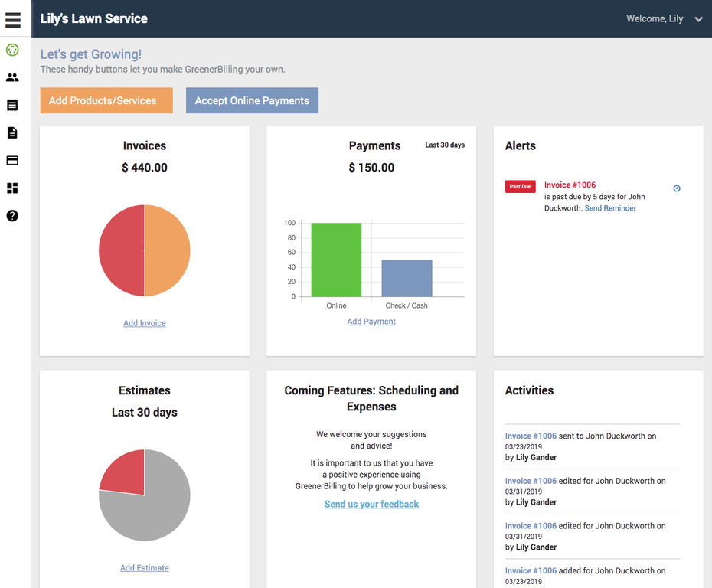Screen dimensions: 712x588
Task: Click the green dashboard icon in the sidebar
Action: 12,51
